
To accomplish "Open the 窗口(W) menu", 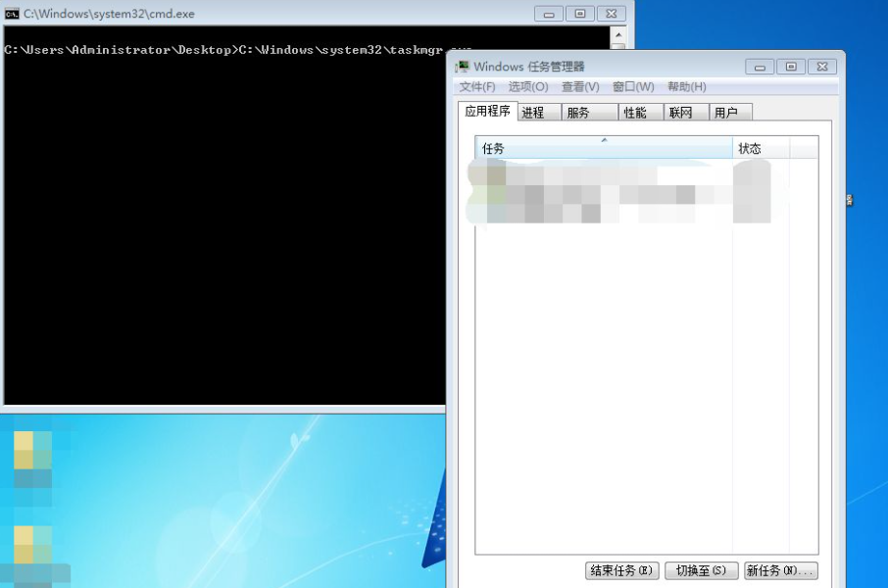I will tap(632, 87).
